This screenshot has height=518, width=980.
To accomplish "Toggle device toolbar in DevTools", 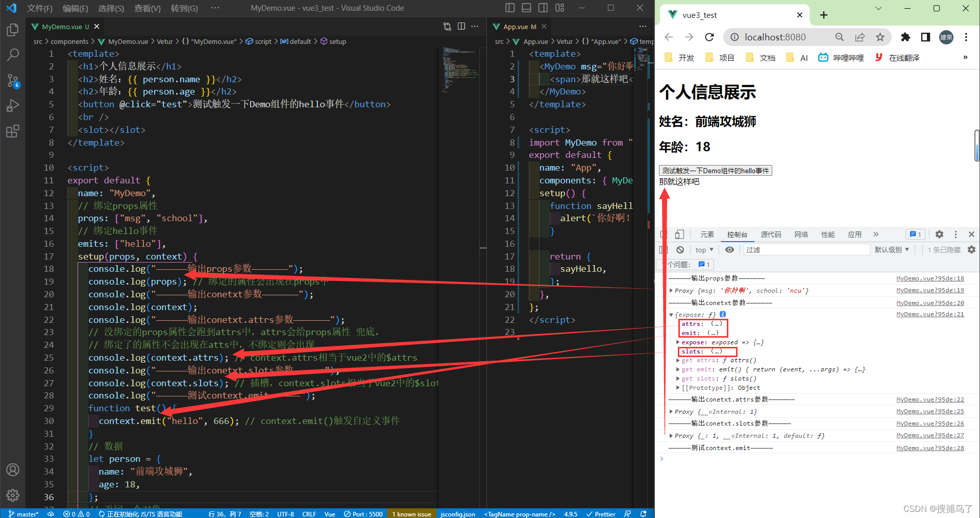I will 679,234.
